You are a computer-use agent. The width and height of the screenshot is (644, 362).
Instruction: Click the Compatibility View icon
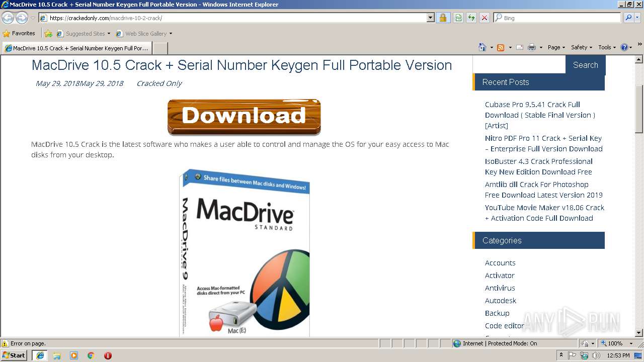(458, 18)
